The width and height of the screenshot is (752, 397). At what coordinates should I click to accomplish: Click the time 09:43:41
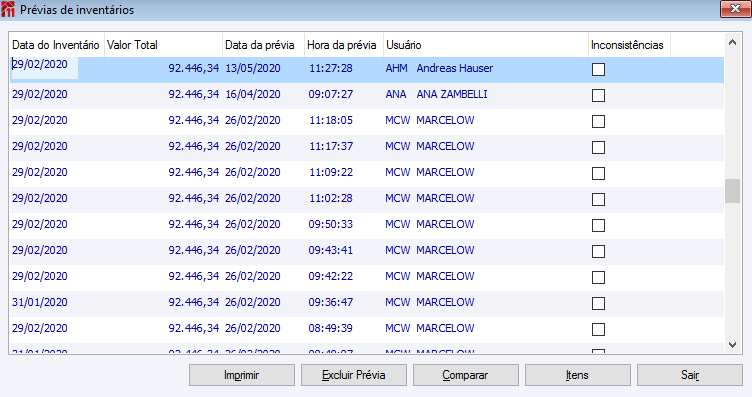331,250
